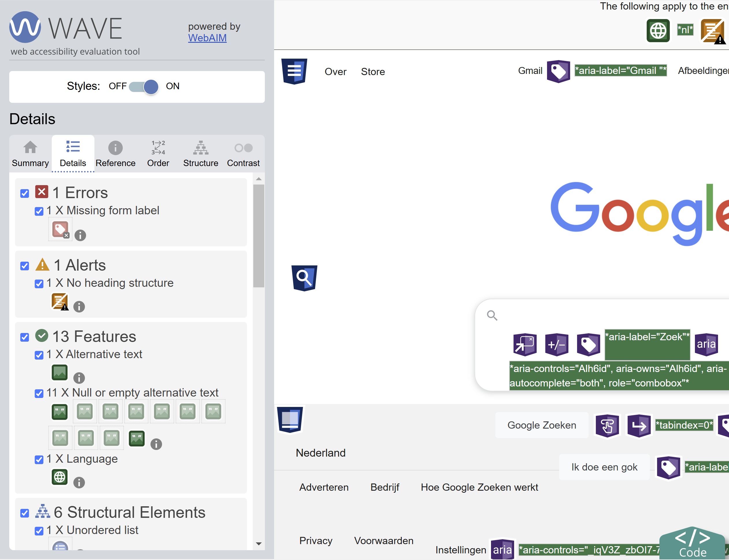
Task: Click the Instellingen settings button
Action: pyautogui.click(x=461, y=550)
